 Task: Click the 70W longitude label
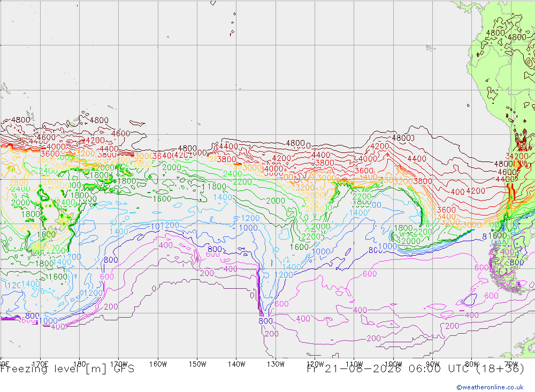click(x=511, y=364)
